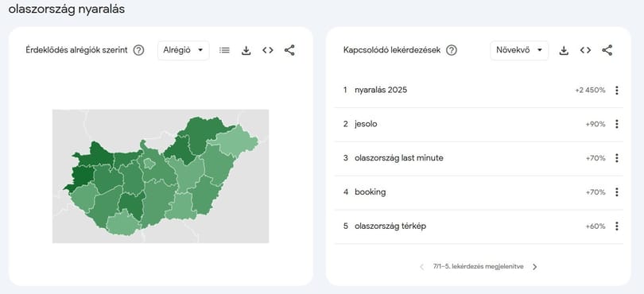Open the Alrégió dropdown
This screenshot has width=644, height=294.
183,50
